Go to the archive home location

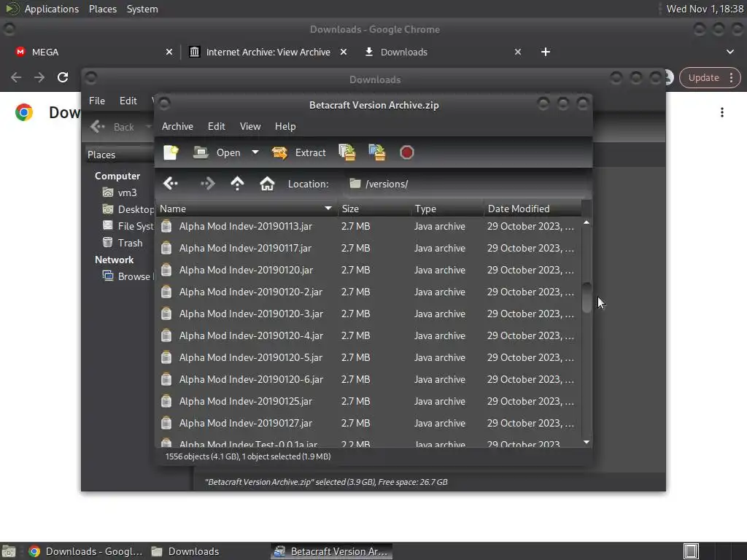point(267,184)
